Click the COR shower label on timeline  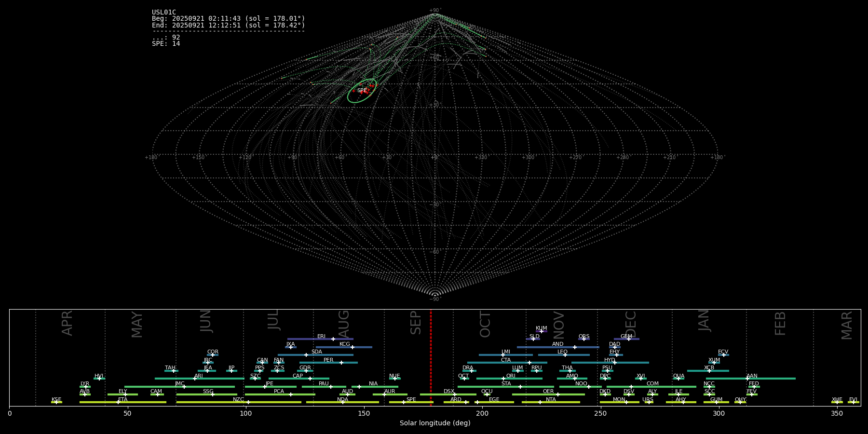(213, 352)
